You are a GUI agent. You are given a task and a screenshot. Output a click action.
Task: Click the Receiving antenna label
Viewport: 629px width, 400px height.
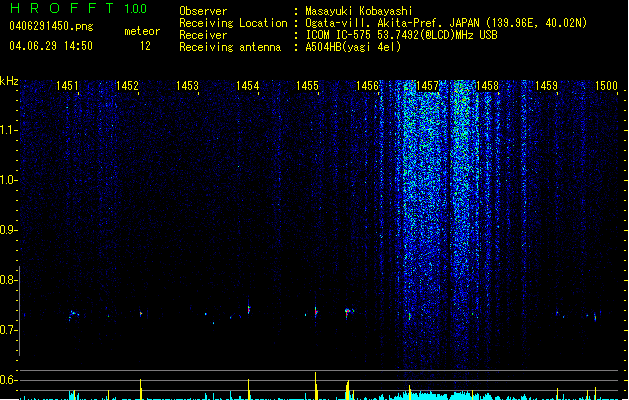230,47
